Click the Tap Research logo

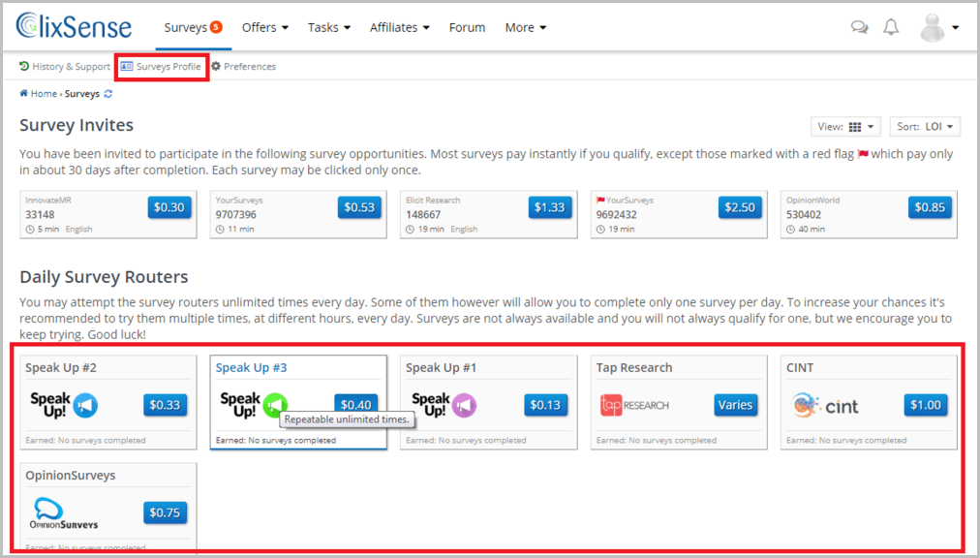(634, 405)
